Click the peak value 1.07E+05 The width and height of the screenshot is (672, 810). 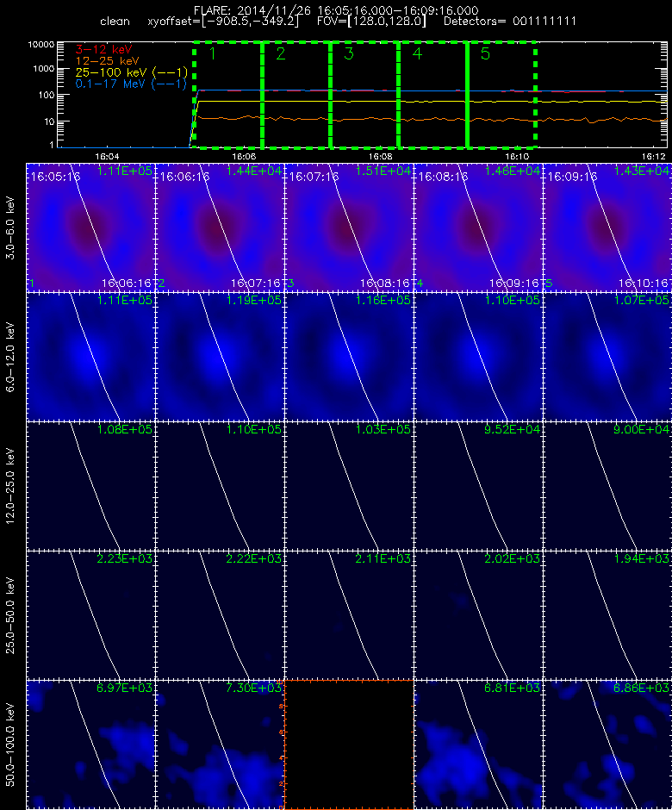click(x=642, y=300)
